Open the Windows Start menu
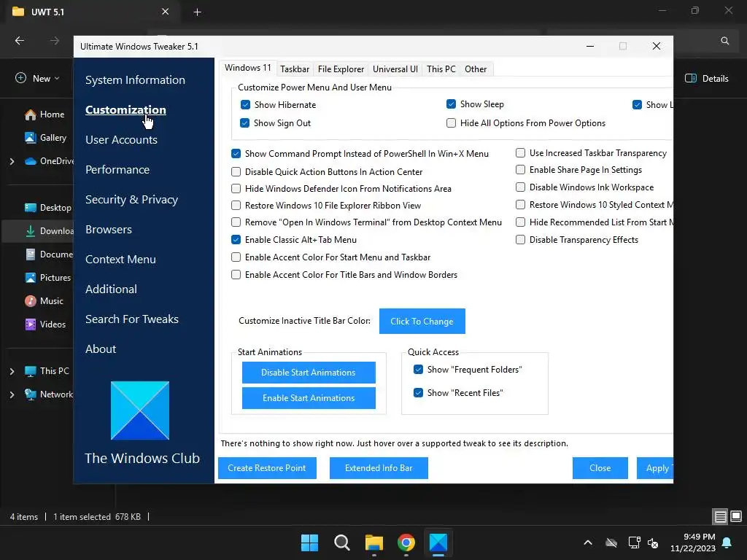 (309, 542)
